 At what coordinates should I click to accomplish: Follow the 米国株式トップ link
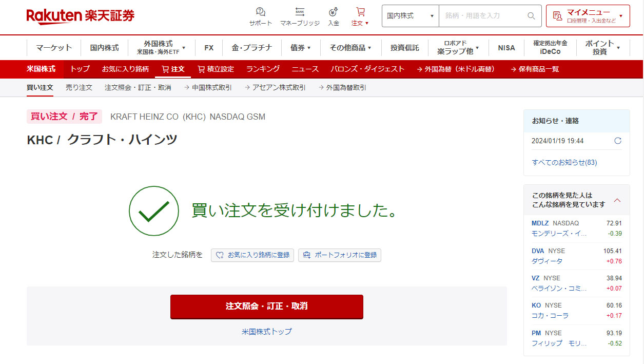tap(266, 332)
